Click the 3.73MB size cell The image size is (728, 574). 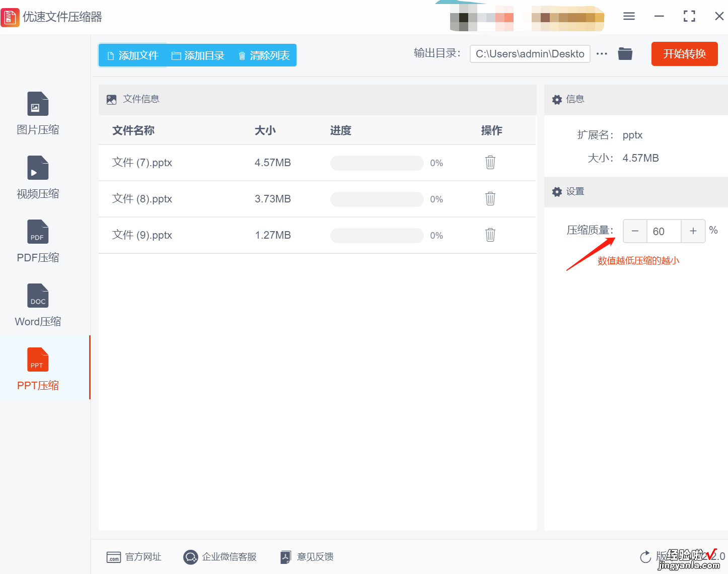[273, 199]
